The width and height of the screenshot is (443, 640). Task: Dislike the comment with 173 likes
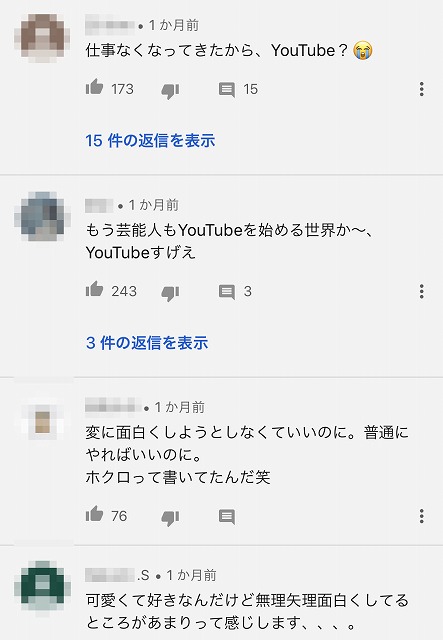[170, 91]
